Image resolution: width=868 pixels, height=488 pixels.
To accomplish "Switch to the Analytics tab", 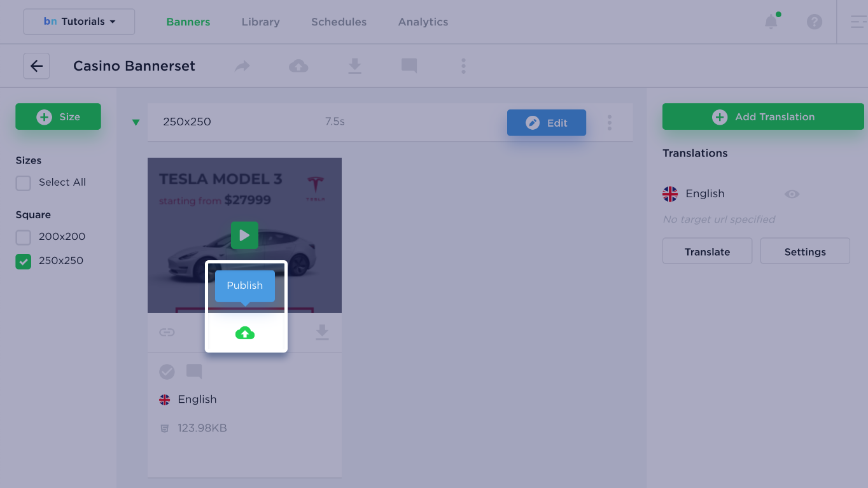I will tap(423, 22).
